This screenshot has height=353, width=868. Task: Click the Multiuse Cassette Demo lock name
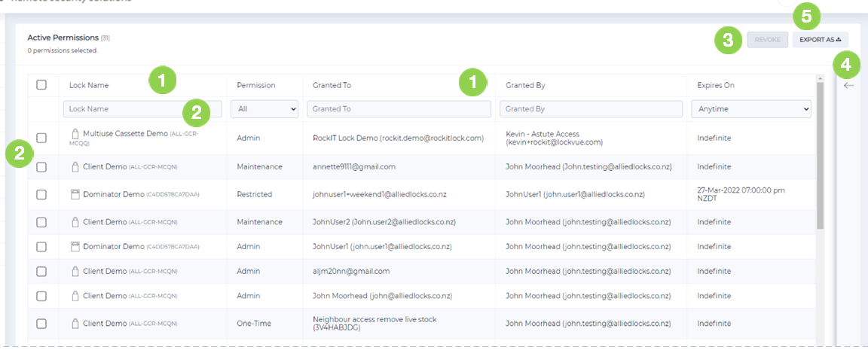coord(124,133)
